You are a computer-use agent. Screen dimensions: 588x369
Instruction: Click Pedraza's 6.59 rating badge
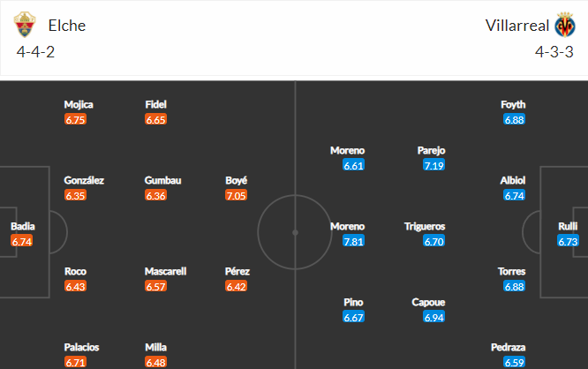(x=515, y=362)
